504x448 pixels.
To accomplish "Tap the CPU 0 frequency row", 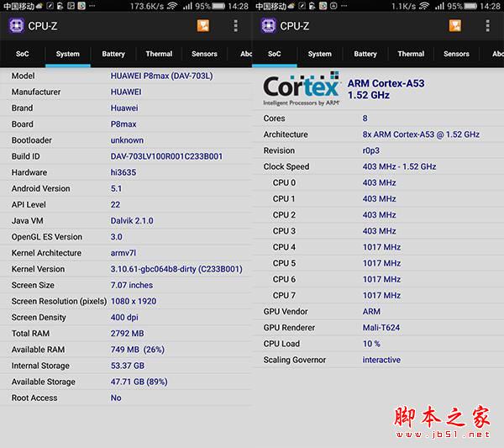I will [x=378, y=182].
